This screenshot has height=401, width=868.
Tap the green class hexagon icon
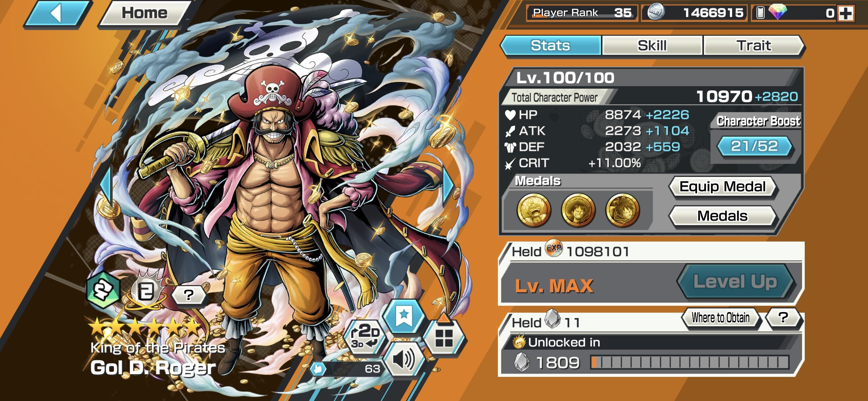103,289
